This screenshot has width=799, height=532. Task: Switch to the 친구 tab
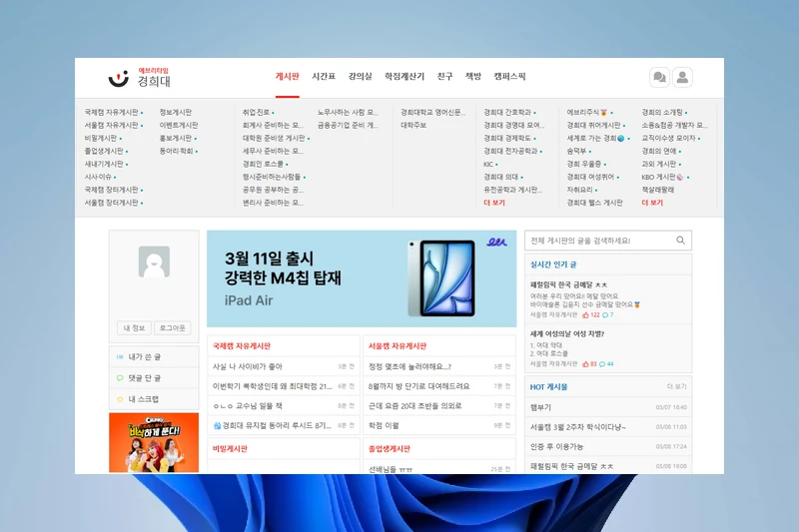[444, 77]
